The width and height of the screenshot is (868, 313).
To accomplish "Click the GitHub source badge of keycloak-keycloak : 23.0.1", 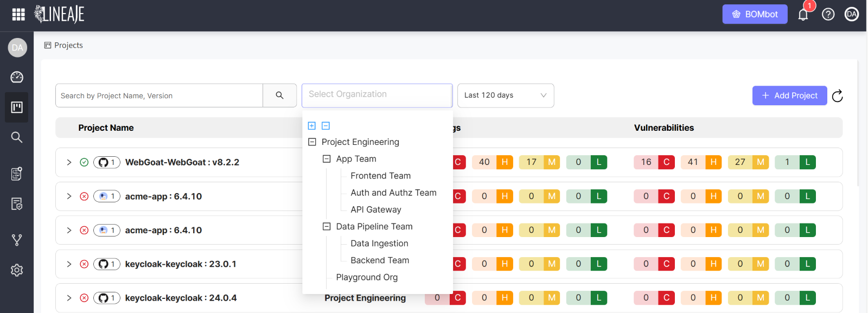I will 107,264.
